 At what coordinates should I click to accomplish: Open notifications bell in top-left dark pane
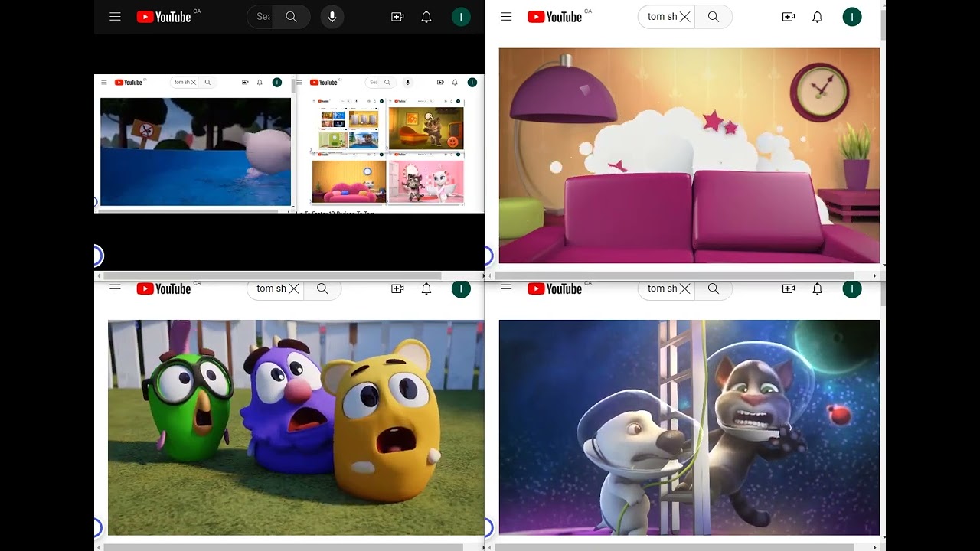pos(426,17)
